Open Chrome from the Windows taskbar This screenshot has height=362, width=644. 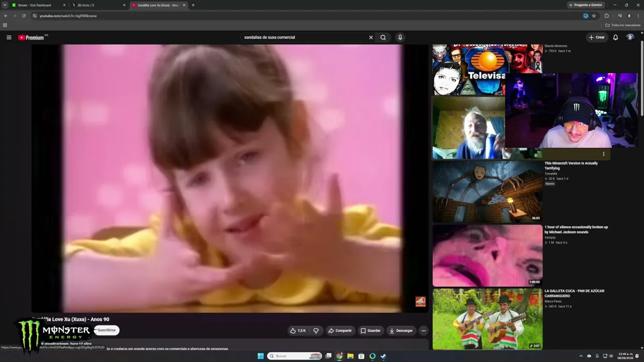[x=340, y=356]
